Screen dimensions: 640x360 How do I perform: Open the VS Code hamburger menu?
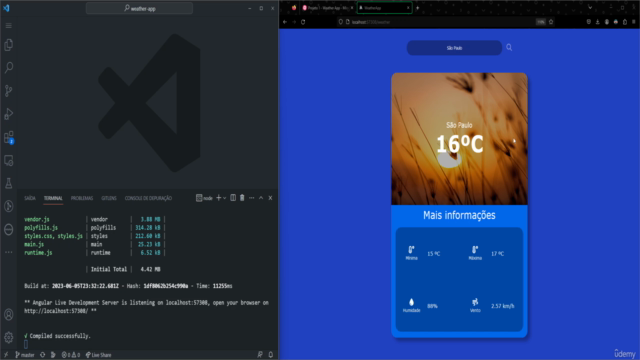9,26
